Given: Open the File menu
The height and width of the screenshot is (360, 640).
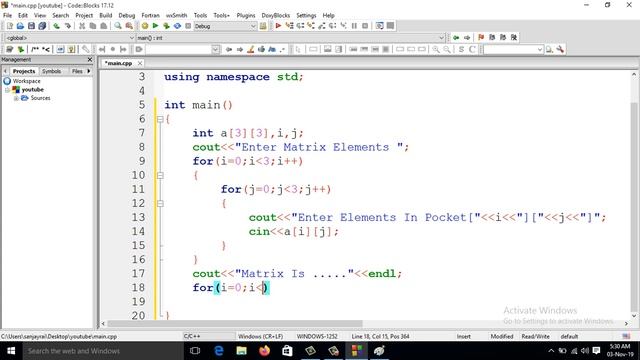Looking at the screenshot, I should pos(7,15).
